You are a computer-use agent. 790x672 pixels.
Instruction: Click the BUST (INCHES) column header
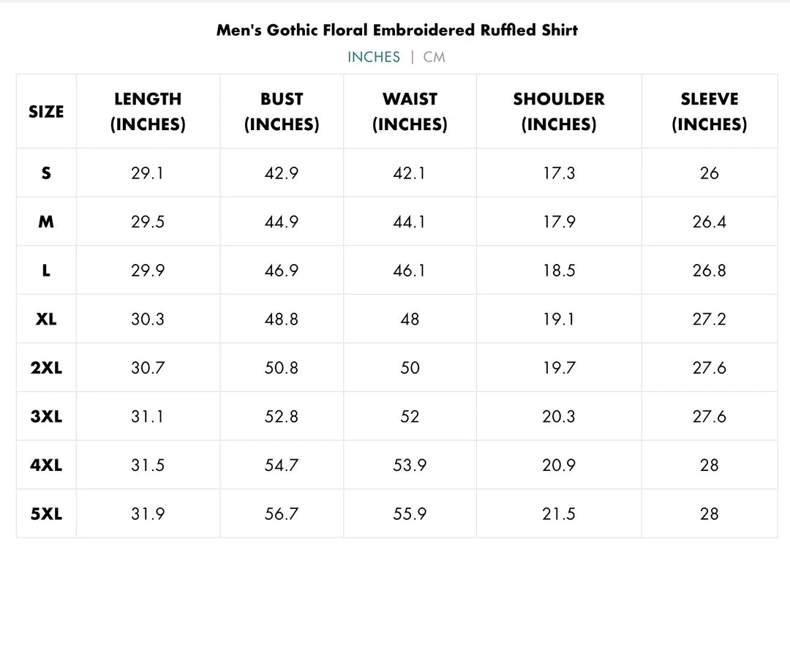tap(282, 112)
